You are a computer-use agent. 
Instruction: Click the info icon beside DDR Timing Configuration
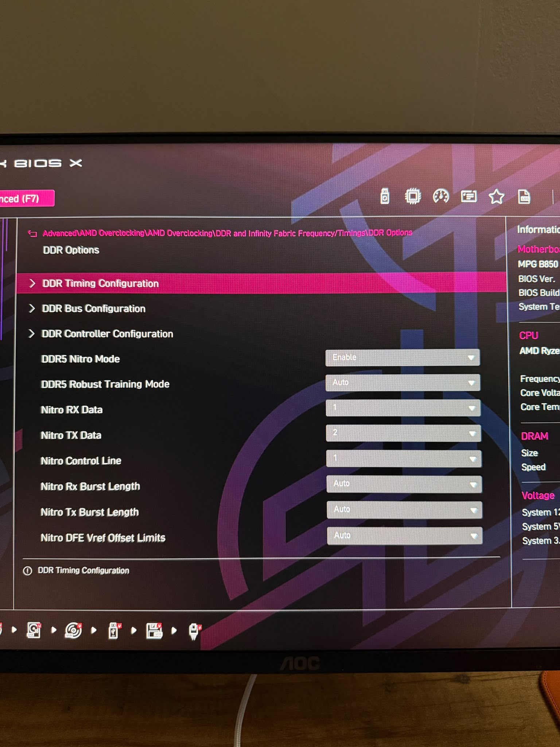pos(27,570)
